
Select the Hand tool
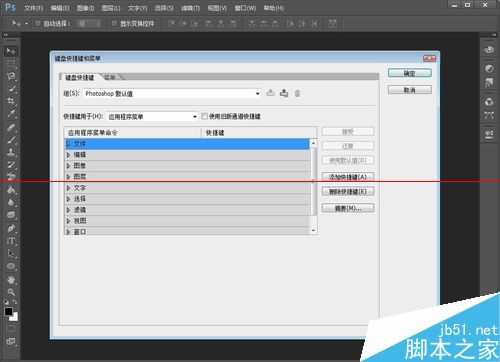11,280
